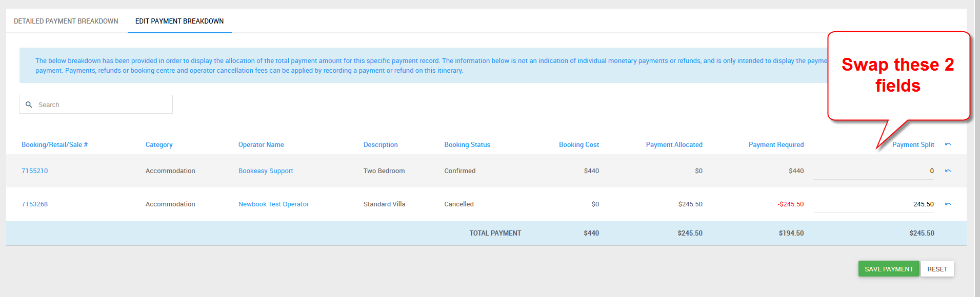Undo payment split for booking 7153268
Viewport: 980px width, 297px height.
[948, 204]
